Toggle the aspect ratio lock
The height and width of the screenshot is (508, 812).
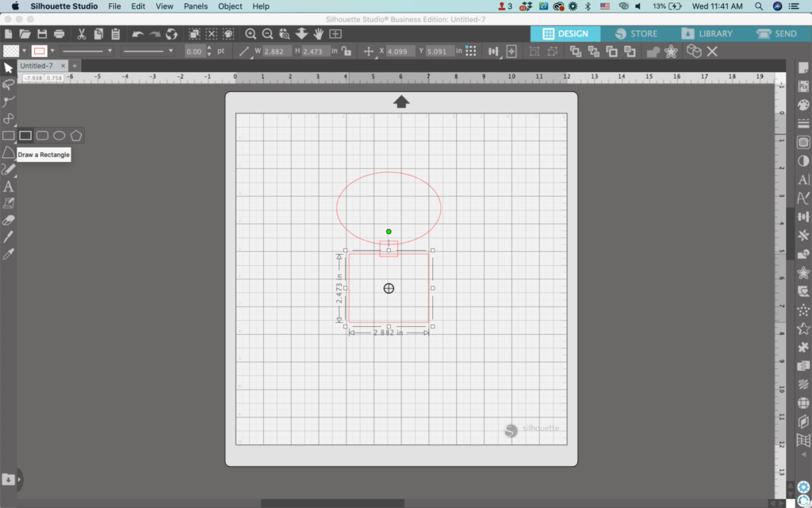point(347,52)
